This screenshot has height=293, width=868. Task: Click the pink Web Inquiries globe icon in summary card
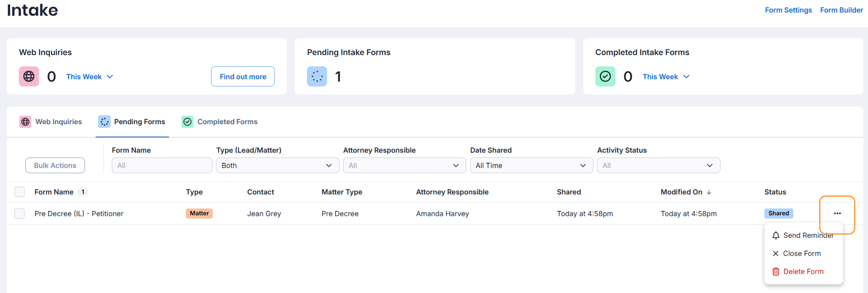(29, 77)
